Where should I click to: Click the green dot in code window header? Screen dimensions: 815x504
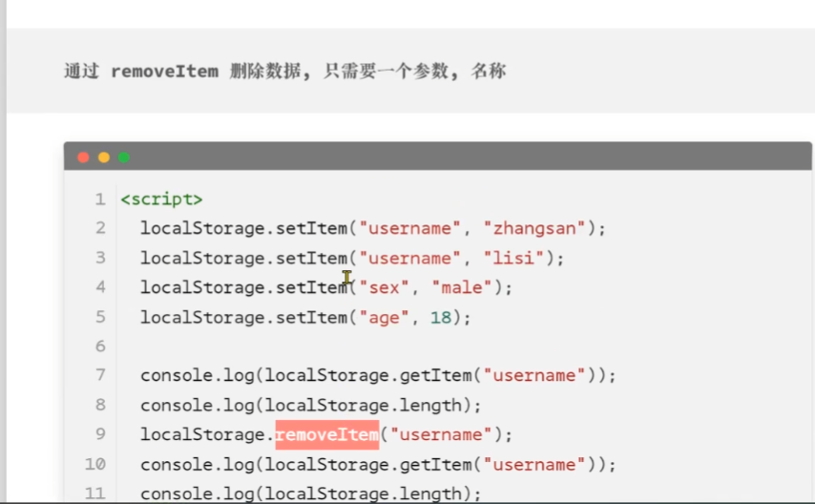[x=124, y=157]
